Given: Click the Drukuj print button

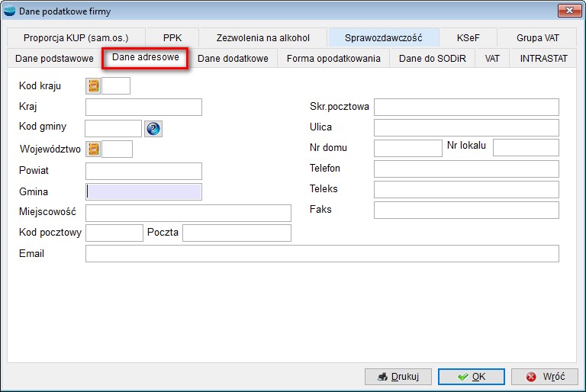Looking at the screenshot, I should pyautogui.click(x=398, y=377).
